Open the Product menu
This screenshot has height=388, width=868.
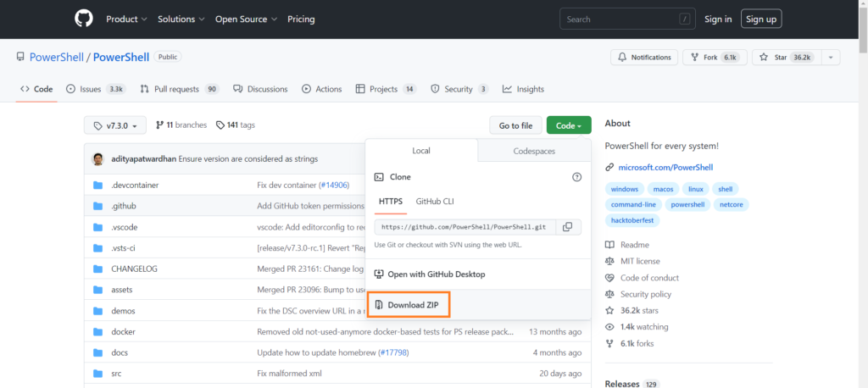(127, 19)
